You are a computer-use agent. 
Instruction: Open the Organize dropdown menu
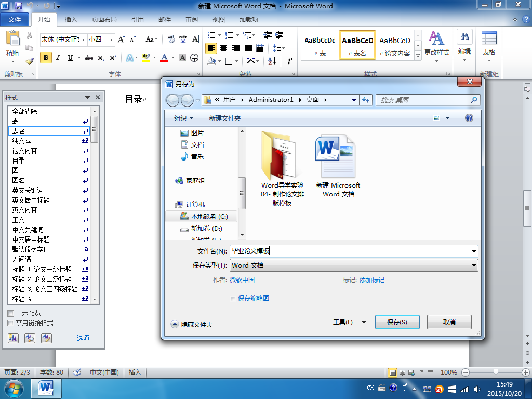(183, 118)
